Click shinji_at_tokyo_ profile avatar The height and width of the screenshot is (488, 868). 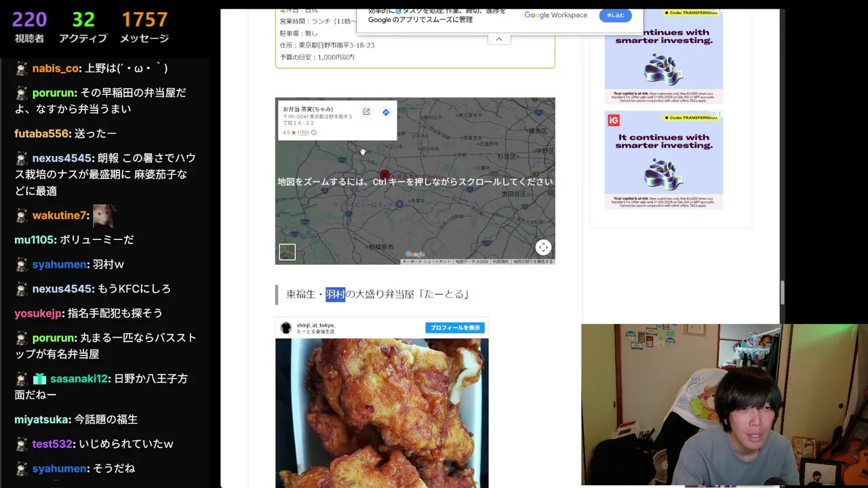(x=286, y=328)
